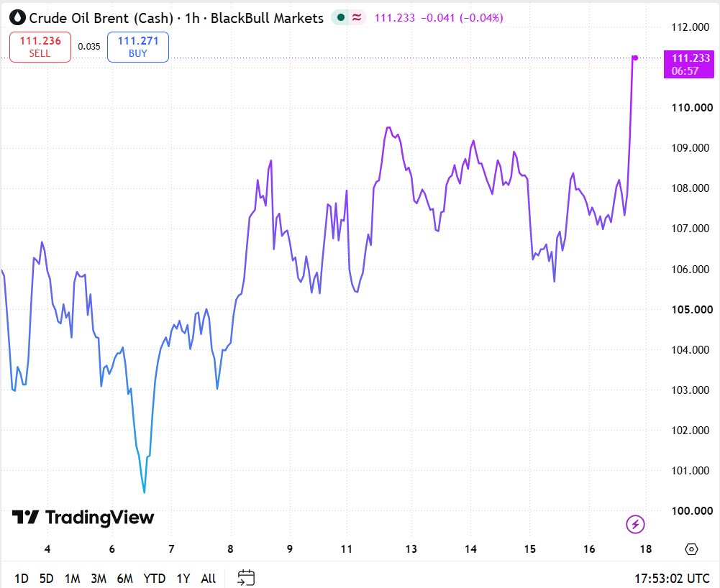Open the go-to-date calendar icon
The width and height of the screenshot is (720, 588).
[x=246, y=578]
